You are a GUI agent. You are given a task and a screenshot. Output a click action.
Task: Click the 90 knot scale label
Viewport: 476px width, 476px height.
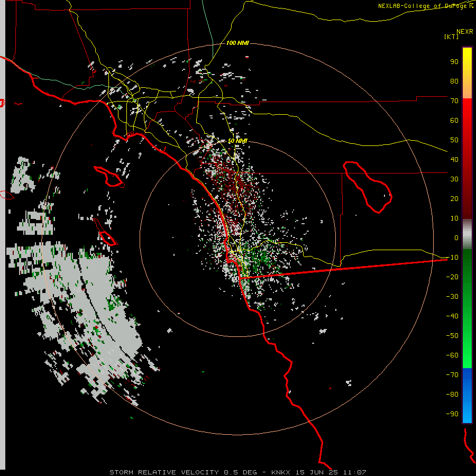[454, 62]
